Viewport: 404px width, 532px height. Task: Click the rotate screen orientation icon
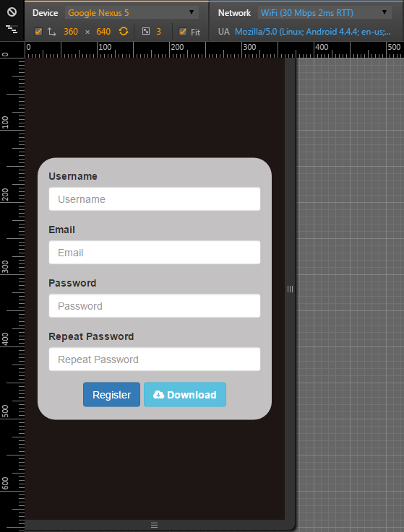(x=124, y=32)
